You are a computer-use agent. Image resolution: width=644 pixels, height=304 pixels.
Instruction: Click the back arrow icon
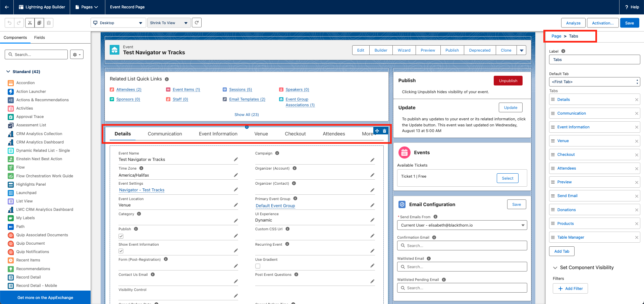[x=7, y=7]
